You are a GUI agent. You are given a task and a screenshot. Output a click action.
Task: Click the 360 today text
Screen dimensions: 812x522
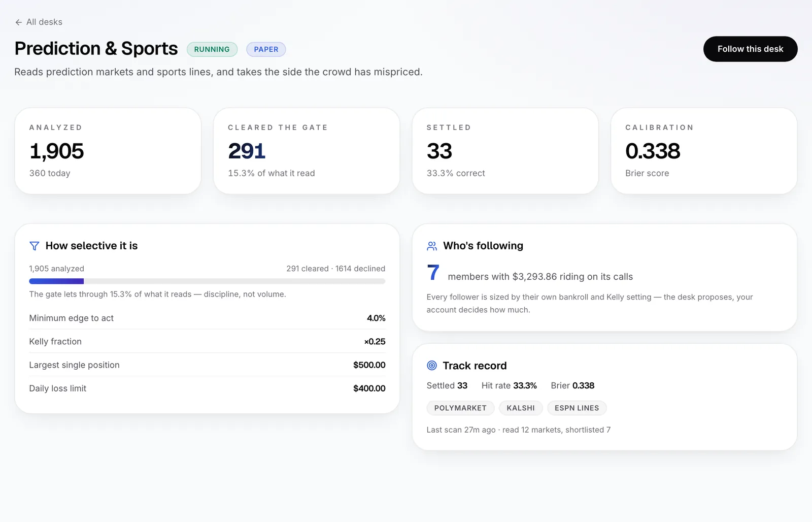click(50, 173)
